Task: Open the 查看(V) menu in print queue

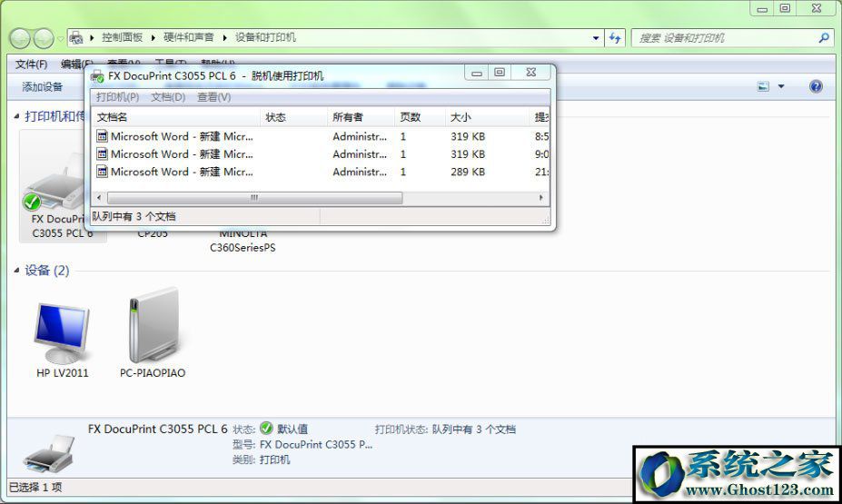Action: point(213,97)
